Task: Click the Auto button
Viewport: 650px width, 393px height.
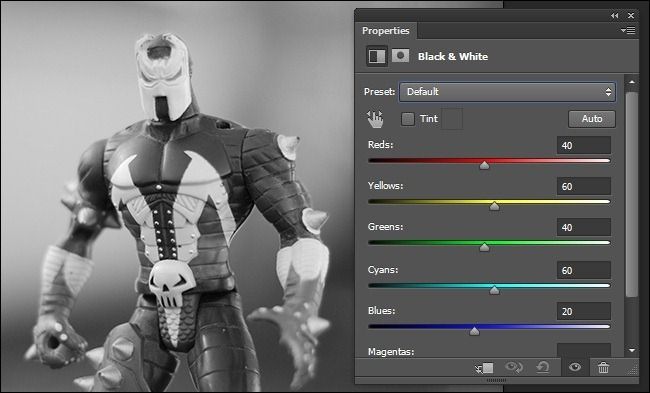Action: pyautogui.click(x=592, y=119)
